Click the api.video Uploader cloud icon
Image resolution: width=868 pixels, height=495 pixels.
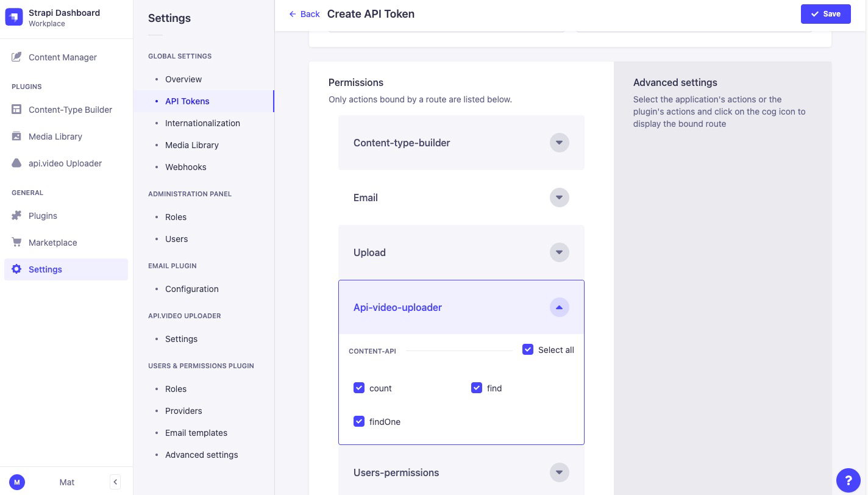point(16,163)
